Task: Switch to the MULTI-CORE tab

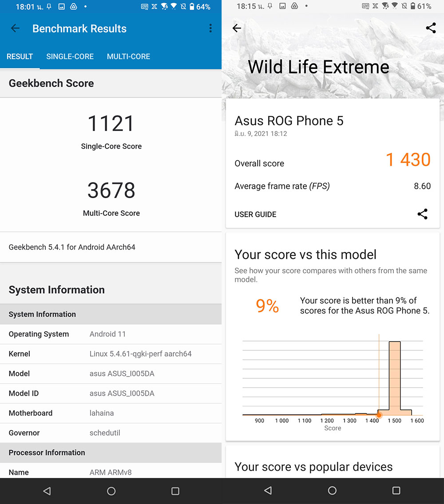Action: [x=128, y=56]
